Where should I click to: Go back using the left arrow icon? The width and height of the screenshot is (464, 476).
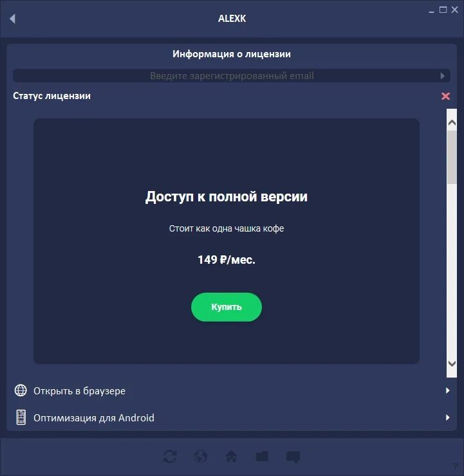click(12, 19)
